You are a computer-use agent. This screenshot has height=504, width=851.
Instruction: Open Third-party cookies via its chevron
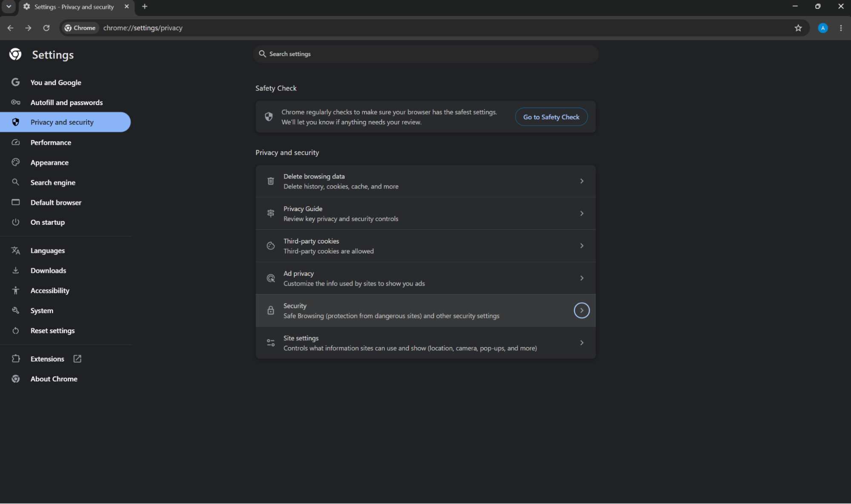click(x=582, y=246)
